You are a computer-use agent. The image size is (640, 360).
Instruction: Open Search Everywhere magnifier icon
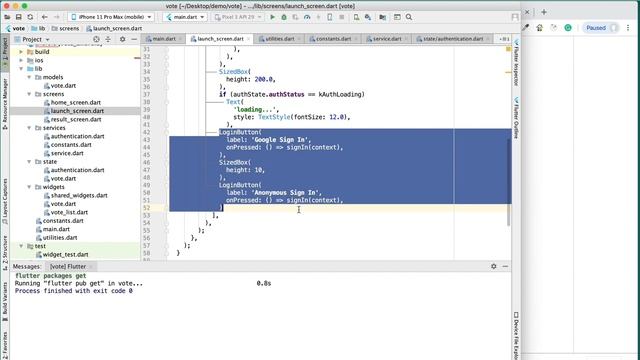[409, 17]
